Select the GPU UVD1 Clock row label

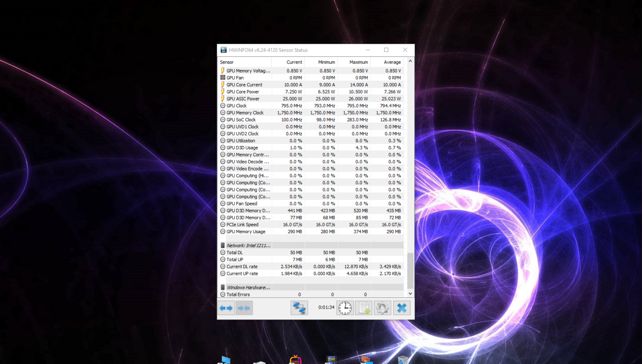pyautogui.click(x=242, y=127)
